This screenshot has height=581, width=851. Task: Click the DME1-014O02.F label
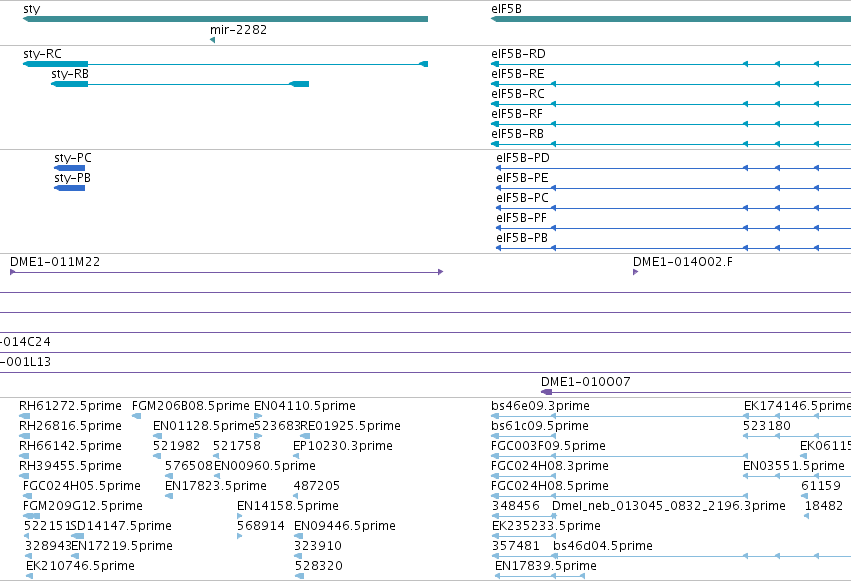click(683, 262)
